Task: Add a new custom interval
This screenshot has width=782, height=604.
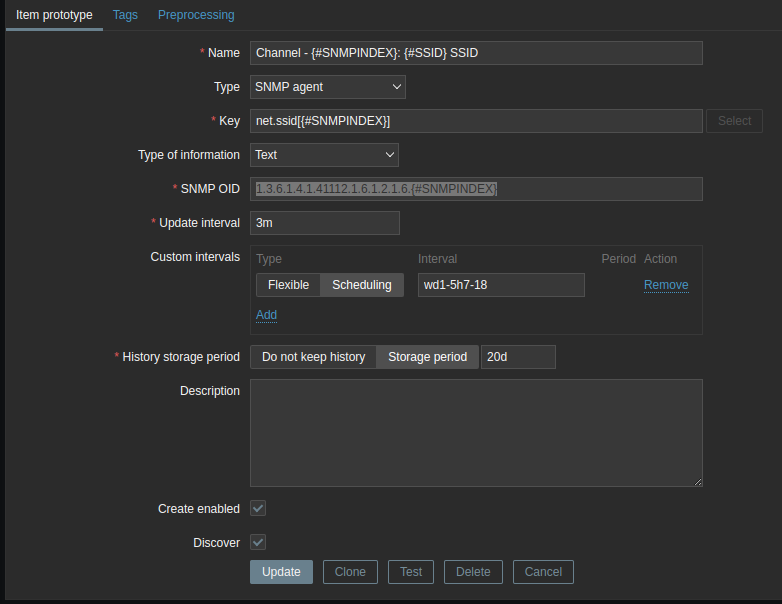Action: (266, 315)
